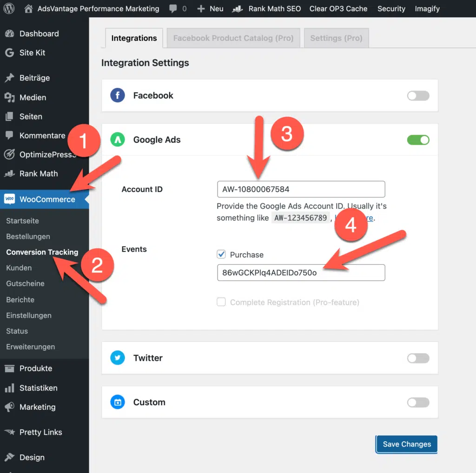Image resolution: width=476 pixels, height=473 pixels.
Task: Click the Woo logo icon in sidebar
Action: tap(9, 199)
